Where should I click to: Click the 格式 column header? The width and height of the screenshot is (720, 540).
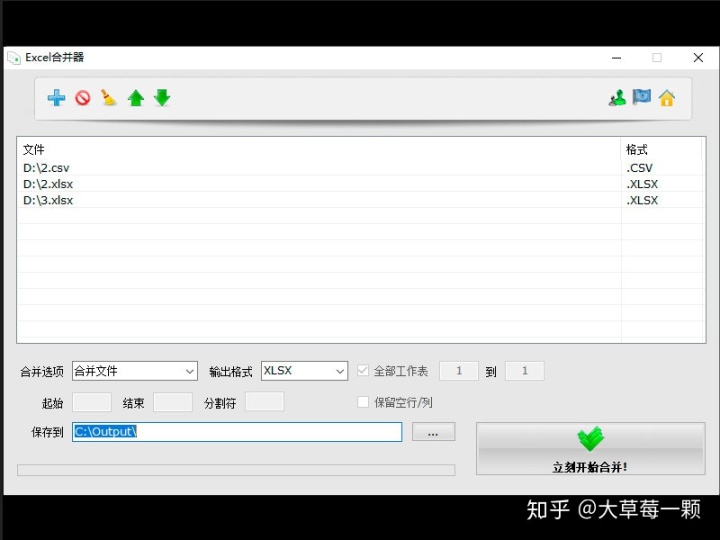[x=661, y=149]
